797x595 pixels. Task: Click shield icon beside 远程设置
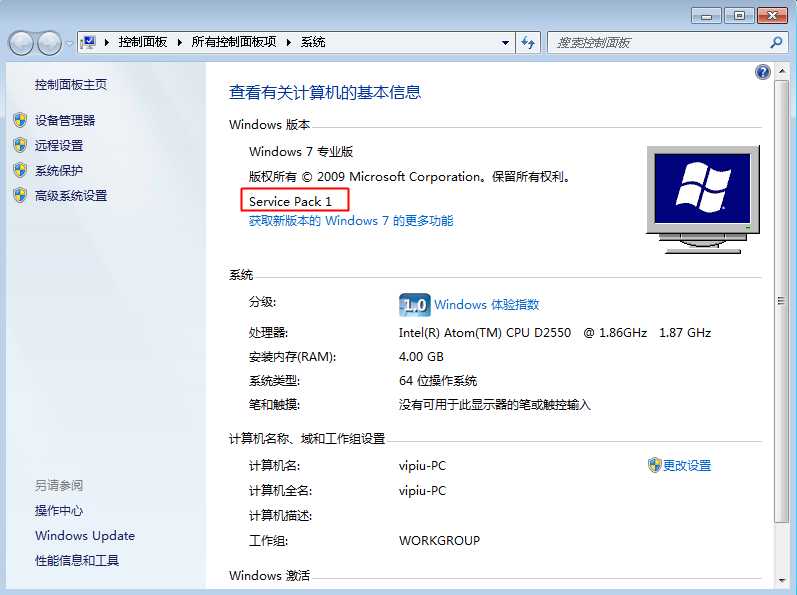[20, 145]
